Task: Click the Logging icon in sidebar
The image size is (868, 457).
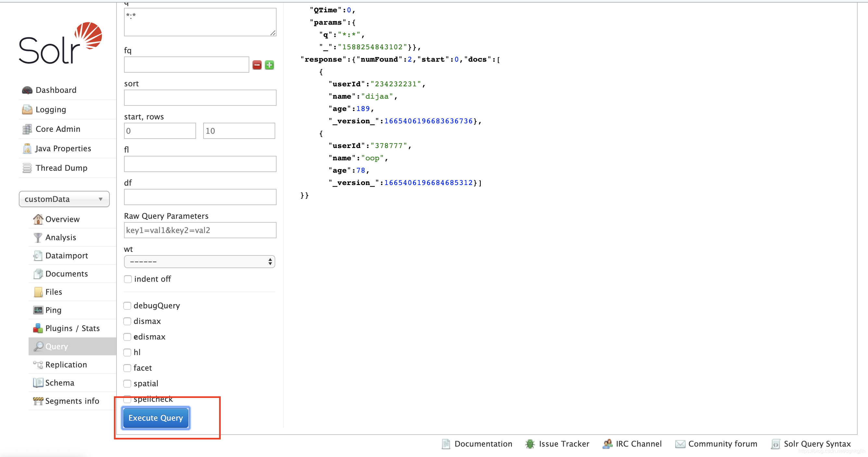Action: coord(27,110)
